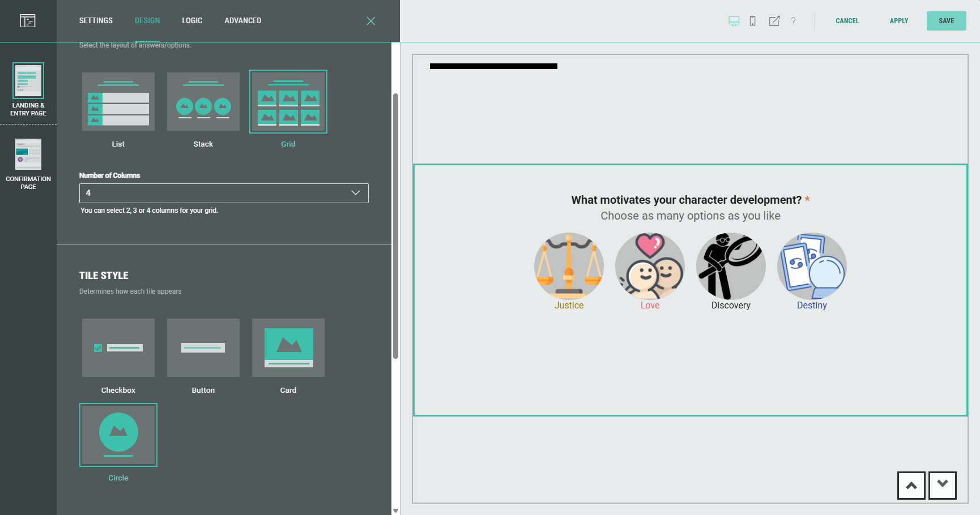Click the design panel vertical scrollbar

pyautogui.click(x=395, y=226)
